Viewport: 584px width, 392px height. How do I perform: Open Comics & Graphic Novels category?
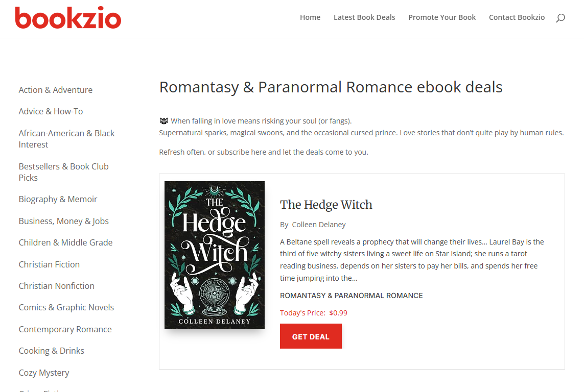pos(66,308)
